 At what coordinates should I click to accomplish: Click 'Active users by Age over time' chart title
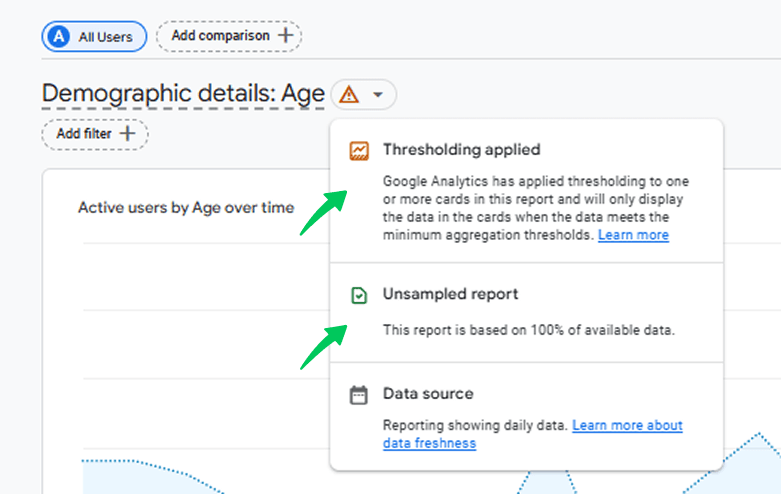click(x=186, y=208)
